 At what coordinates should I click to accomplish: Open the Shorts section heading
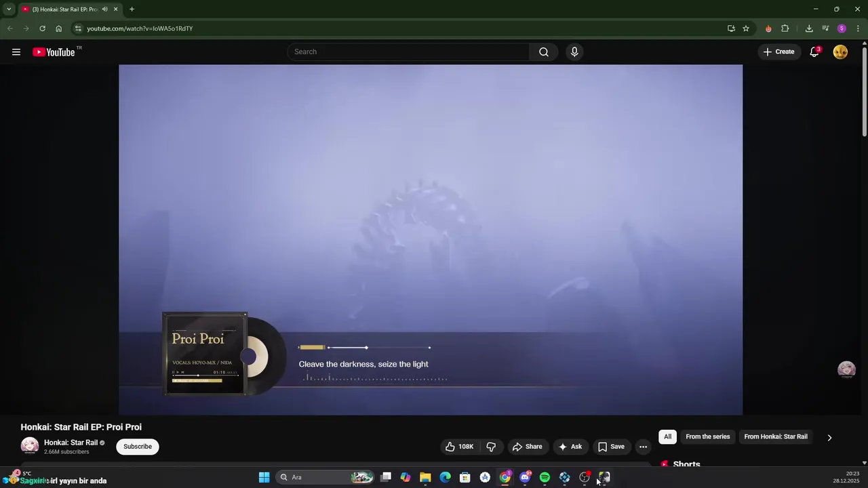(x=686, y=464)
